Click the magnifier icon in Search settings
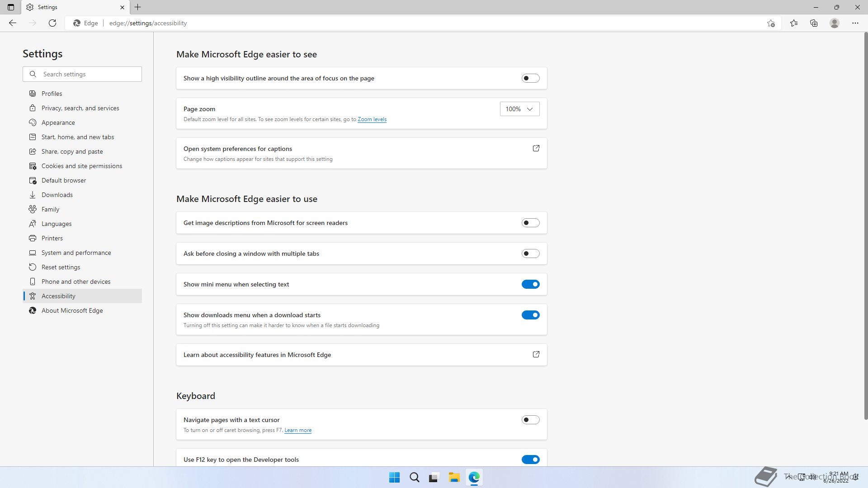The width and height of the screenshot is (868, 488). (33, 74)
